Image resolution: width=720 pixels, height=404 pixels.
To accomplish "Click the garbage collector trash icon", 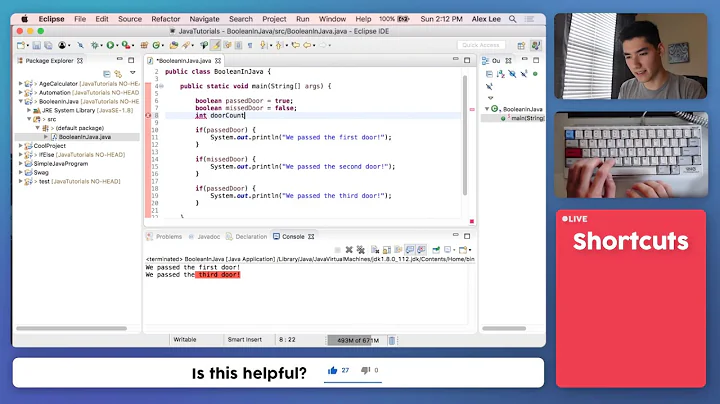I will [x=392, y=340].
